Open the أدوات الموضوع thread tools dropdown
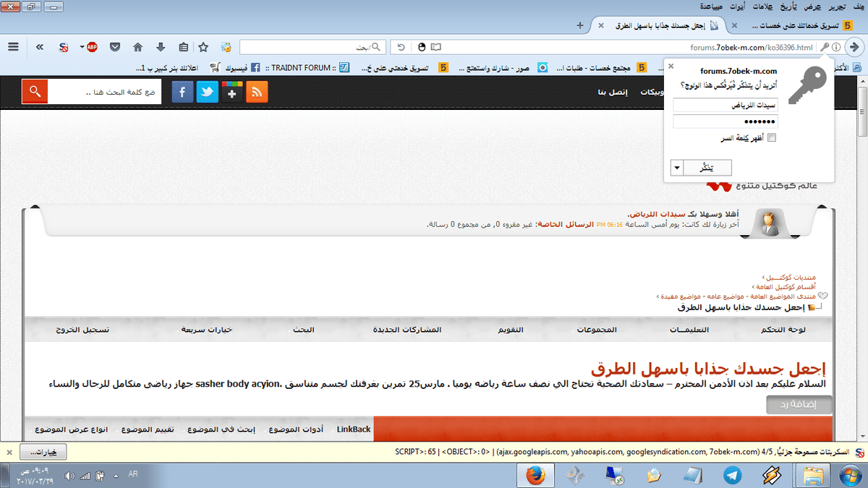Viewport: 868px width, 488px height. (x=294, y=429)
